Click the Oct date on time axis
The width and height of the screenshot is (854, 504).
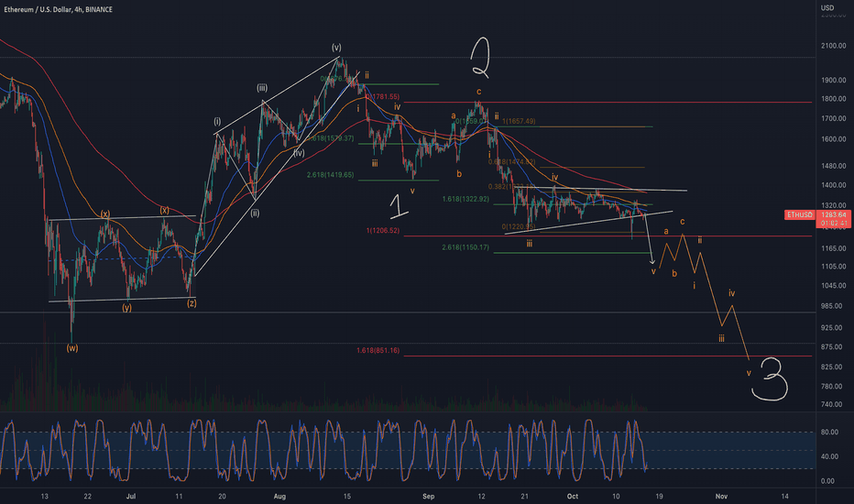pos(573,497)
